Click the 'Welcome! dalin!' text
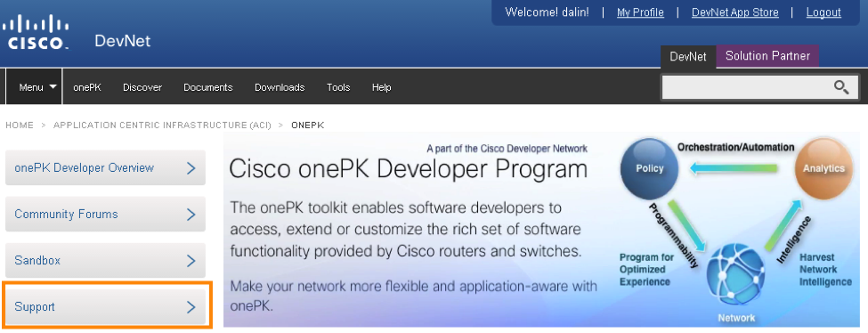Screen dimensions: 868x333 click(x=547, y=12)
